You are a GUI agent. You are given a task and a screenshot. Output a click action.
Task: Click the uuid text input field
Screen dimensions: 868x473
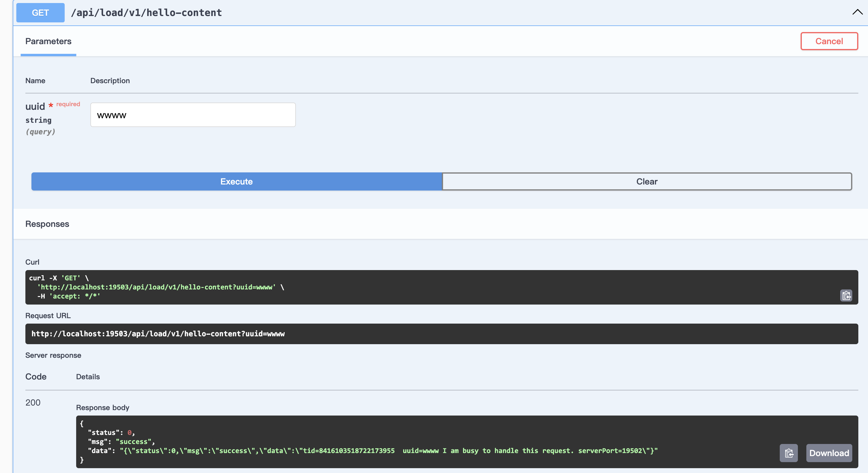(193, 115)
